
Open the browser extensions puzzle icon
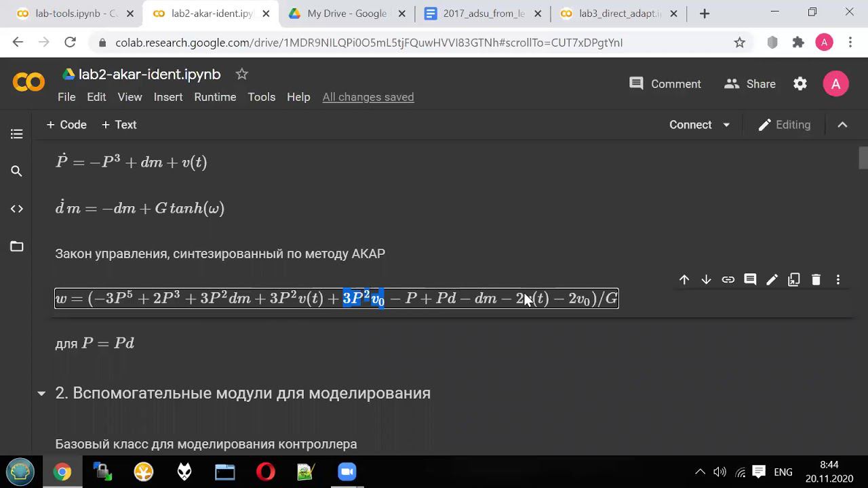pyautogui.click(x=798, y=43)
